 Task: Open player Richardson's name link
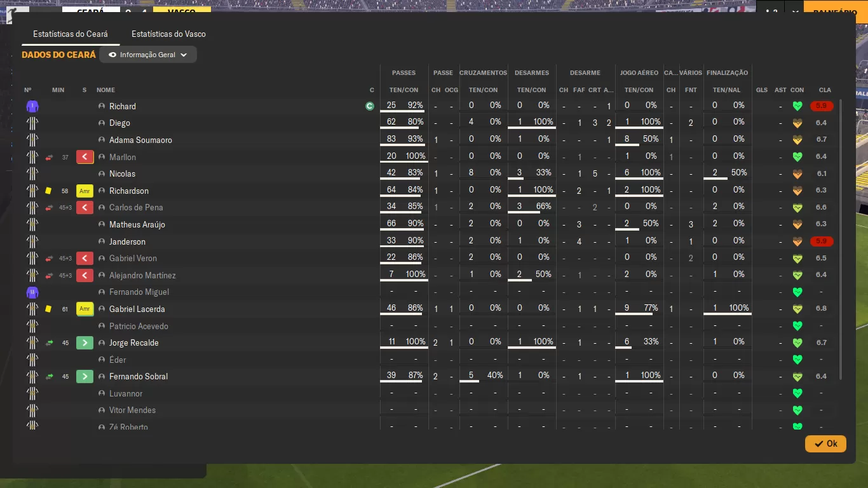pos(129,191)
